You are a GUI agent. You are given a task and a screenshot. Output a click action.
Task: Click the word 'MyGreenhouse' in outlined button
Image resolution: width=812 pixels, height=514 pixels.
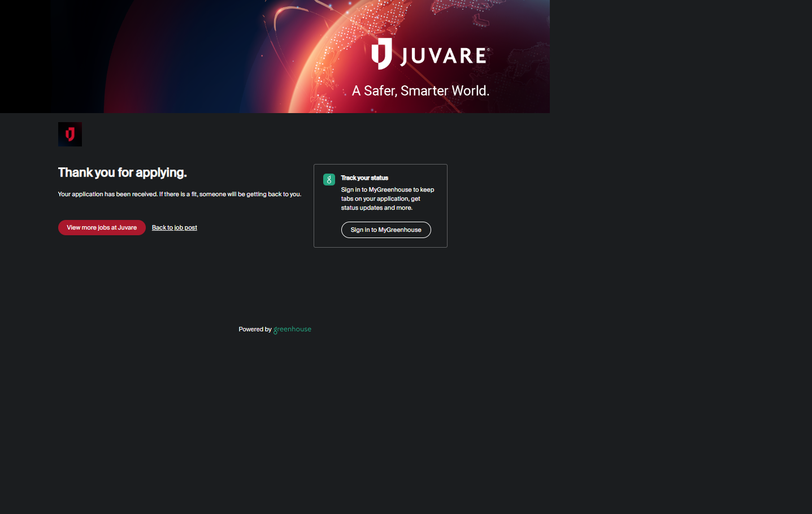click(400, 230)
